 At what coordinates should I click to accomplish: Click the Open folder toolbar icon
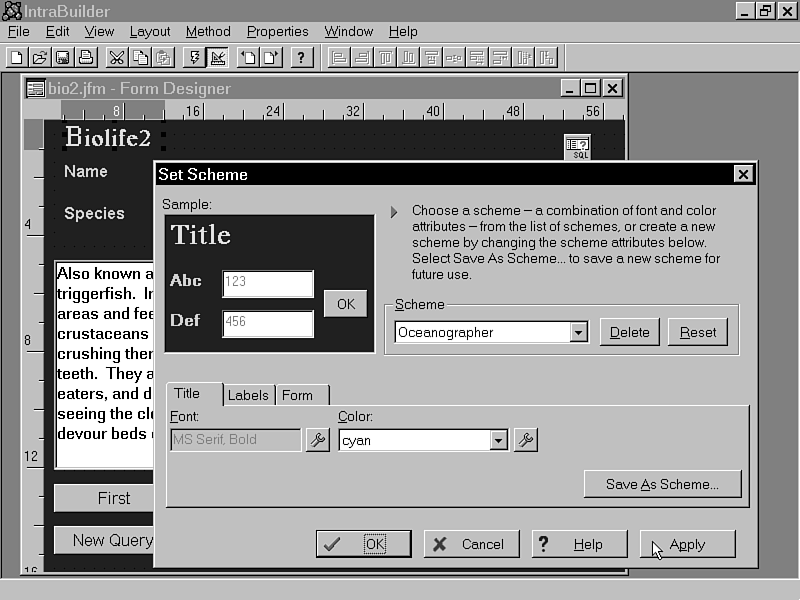coord(40,57)
